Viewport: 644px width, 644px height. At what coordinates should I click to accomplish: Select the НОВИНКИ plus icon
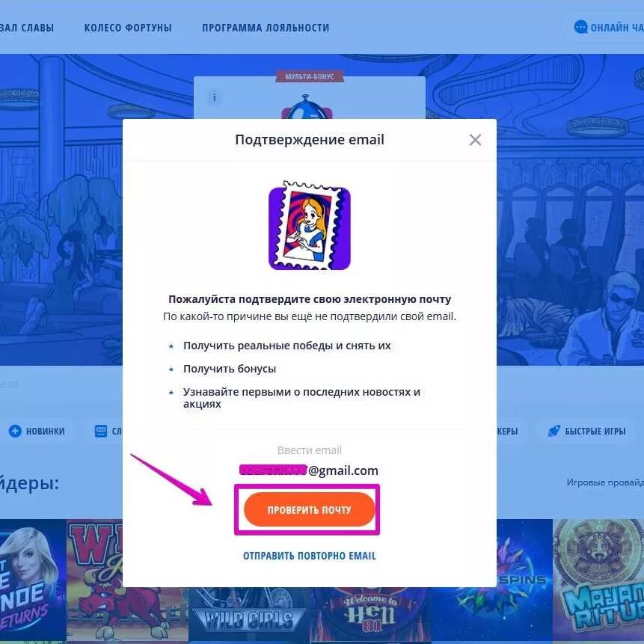click(x=15, y=431)
